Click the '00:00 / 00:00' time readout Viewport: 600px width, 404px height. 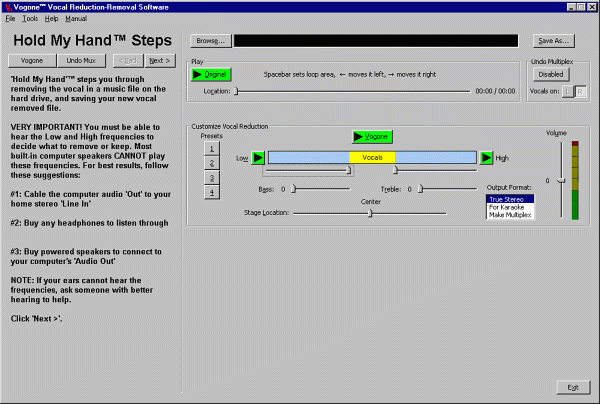[495, 91]
